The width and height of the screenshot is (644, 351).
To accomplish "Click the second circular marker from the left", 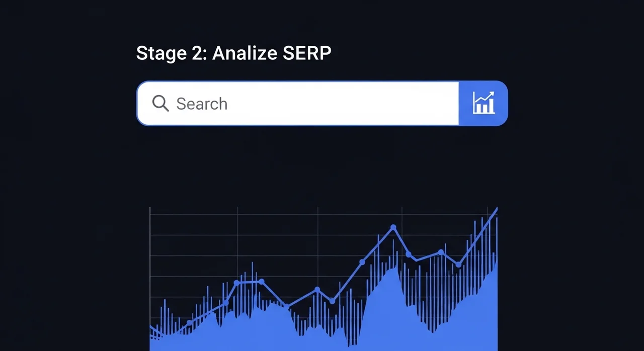I will coord(225,302).
